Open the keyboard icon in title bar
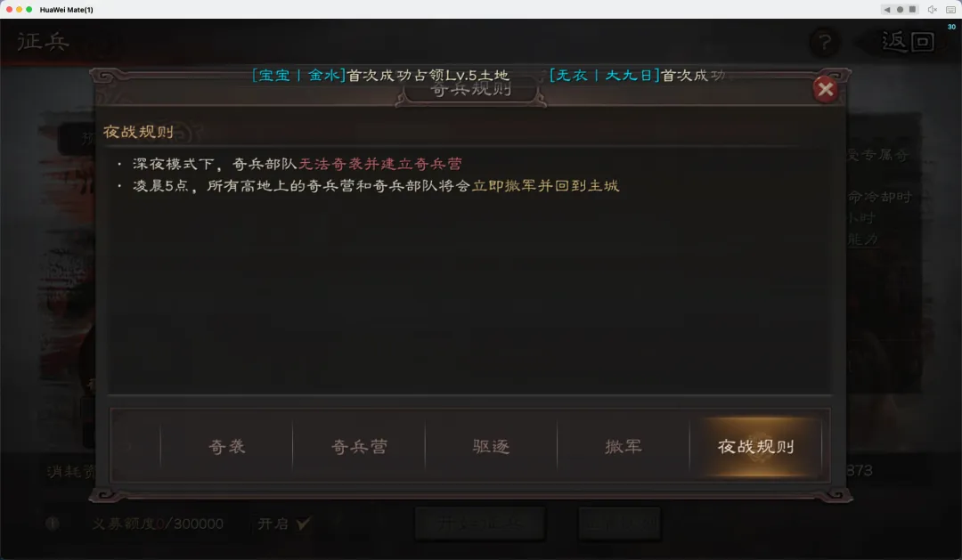Image resolution: width=962 pixels, height=560 pixels. 951,9
